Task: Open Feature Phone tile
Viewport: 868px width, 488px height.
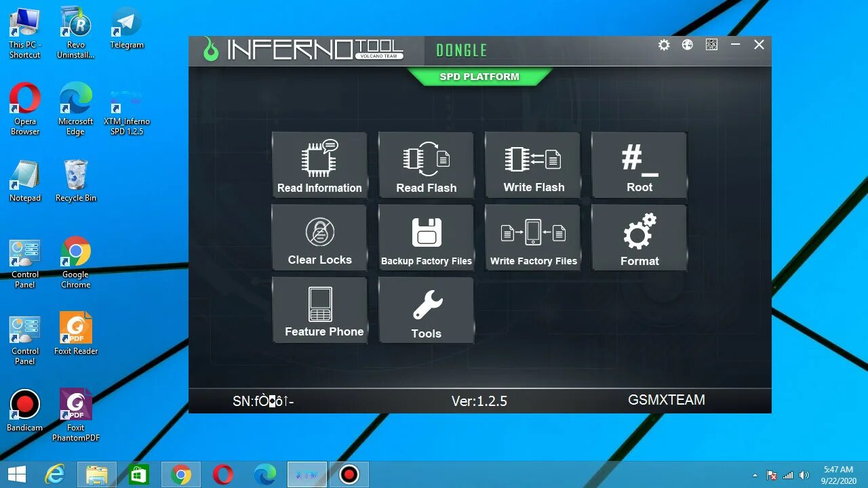Action: pos(319,310)
